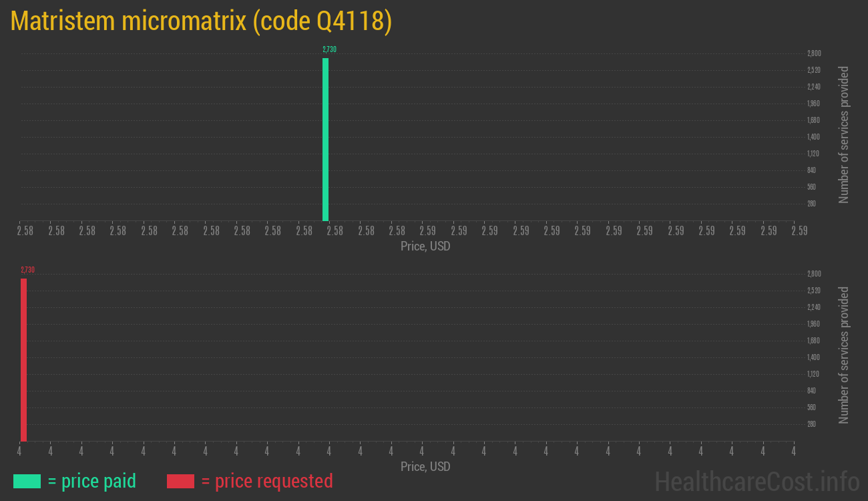Click the 2,730 label above the red bar

tap(27, 269)
